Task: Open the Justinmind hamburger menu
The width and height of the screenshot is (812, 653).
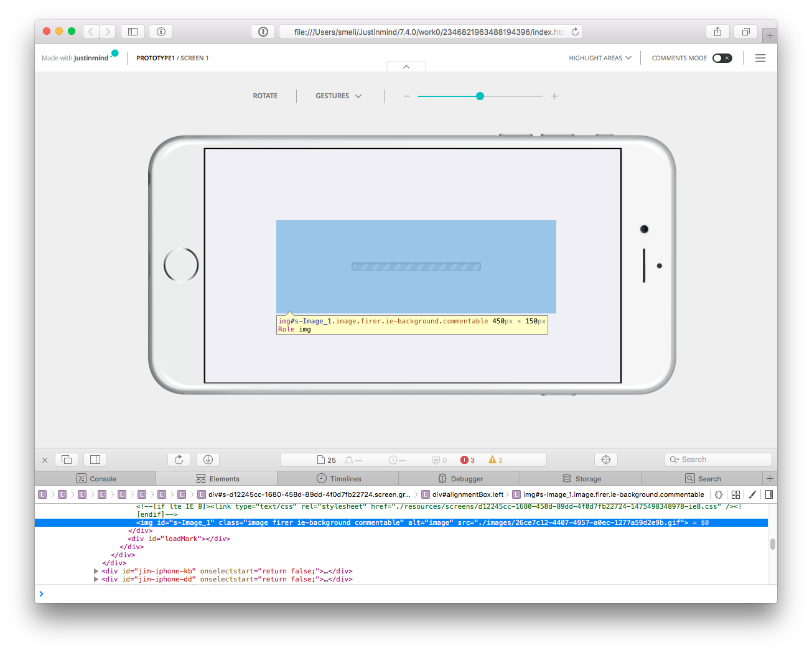Action: [x=760, y=58]
